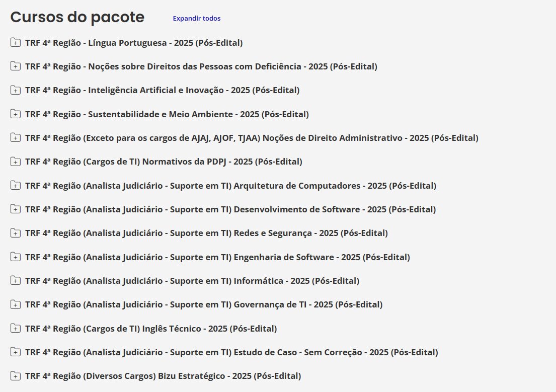Click folder icon beside Redes e Segurança
The image size is (556, 392).
pyautogui.click(x=16, y=233)
